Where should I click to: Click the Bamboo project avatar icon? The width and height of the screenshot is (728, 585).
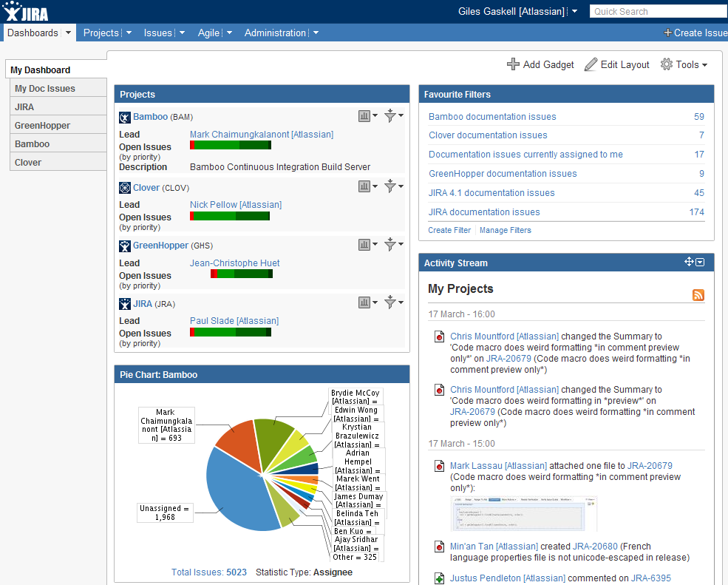[124, 116]
